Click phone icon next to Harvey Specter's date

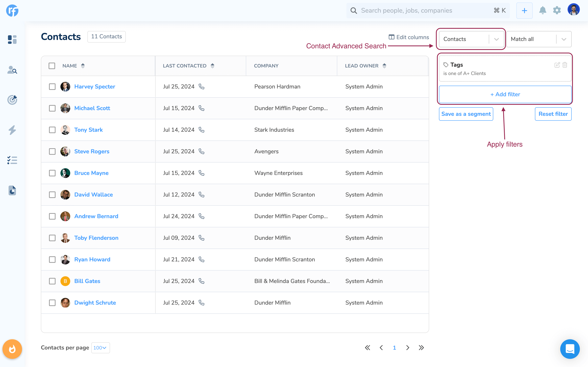pyautogui.click(x=202, y=86)
